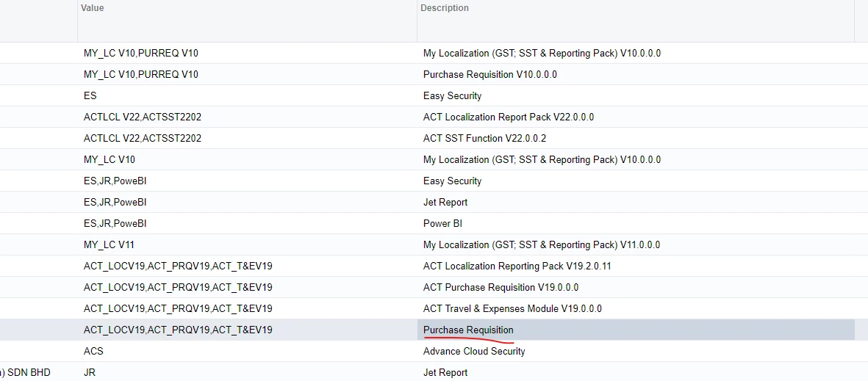Click the Value beside ACT Localization Report Pack V22.0.0.0
868x381 pixels.
[x=247, y=117]
